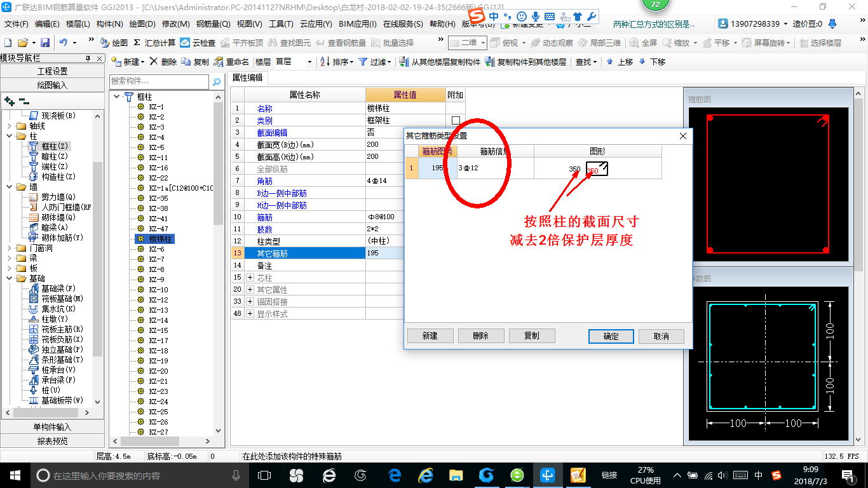Expand the 芯柱 property group
The image size is (868, 488).
[250, 278]
